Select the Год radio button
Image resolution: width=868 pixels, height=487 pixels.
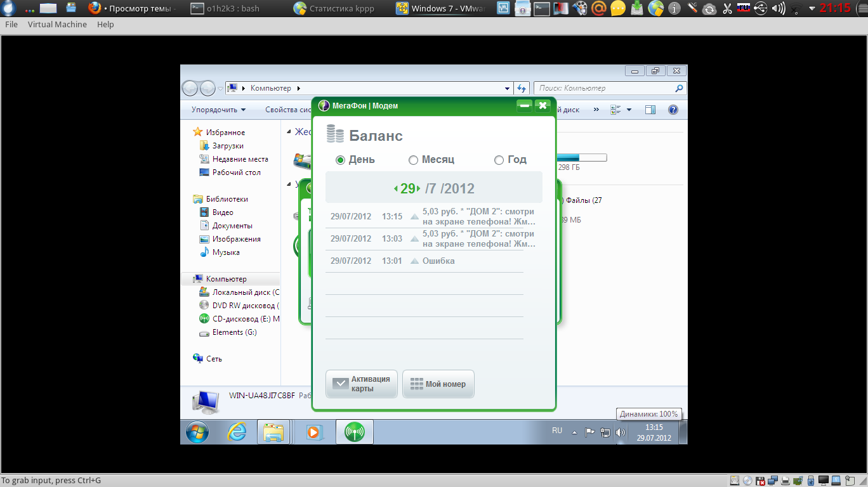499,160
